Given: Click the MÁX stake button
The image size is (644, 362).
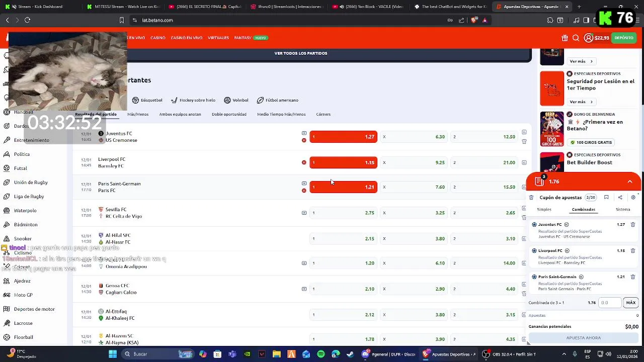Looking at the screenshot, I should point(630,303).
